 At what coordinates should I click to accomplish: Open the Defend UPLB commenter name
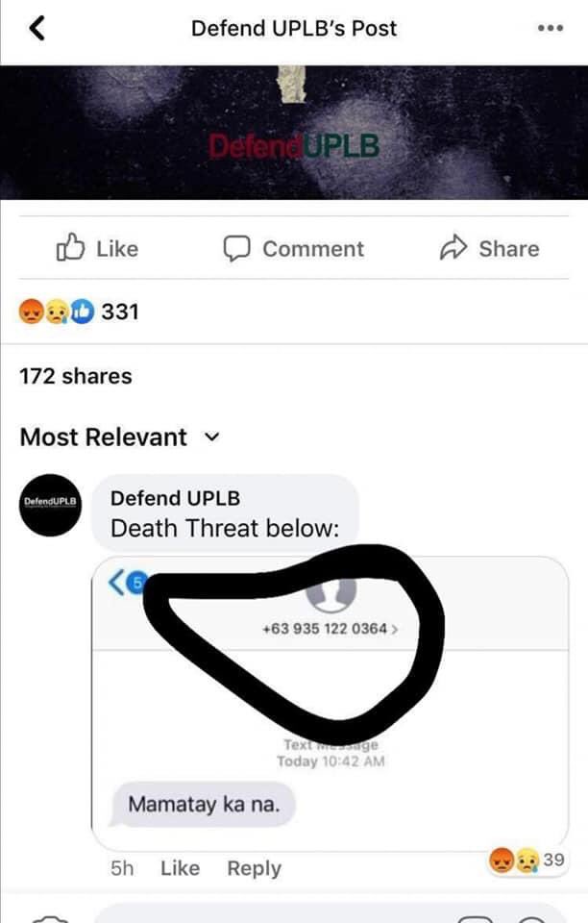point(175,498)
